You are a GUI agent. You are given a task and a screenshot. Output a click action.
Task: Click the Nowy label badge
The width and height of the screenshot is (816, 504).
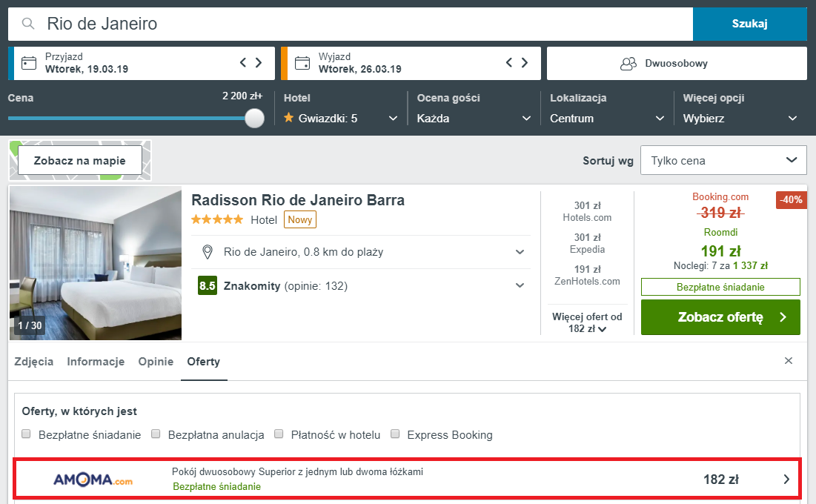(299, 219)
